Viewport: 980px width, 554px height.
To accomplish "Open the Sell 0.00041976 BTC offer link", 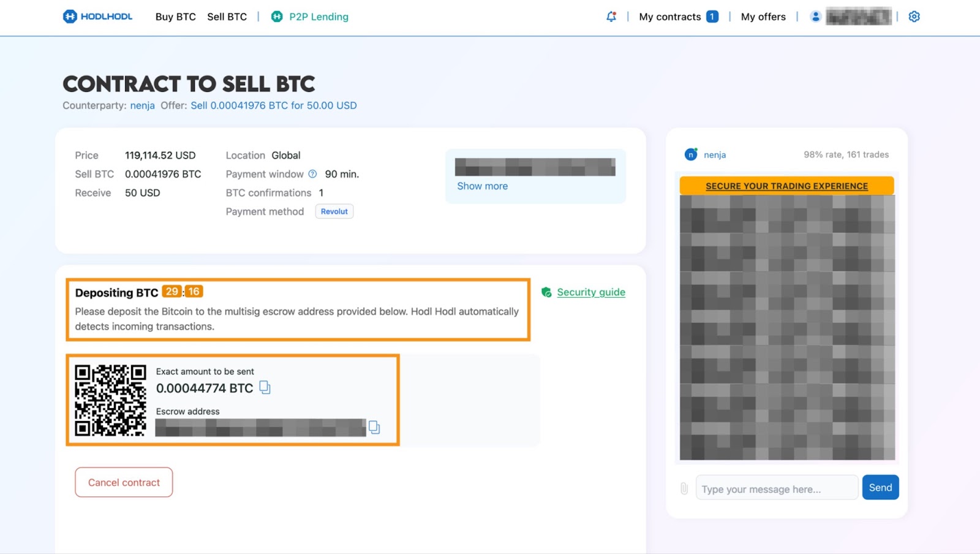I will [x=274, y=105].
